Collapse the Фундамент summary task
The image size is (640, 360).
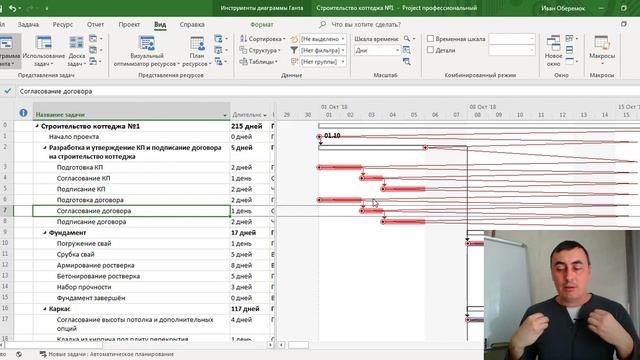point(45,233)
